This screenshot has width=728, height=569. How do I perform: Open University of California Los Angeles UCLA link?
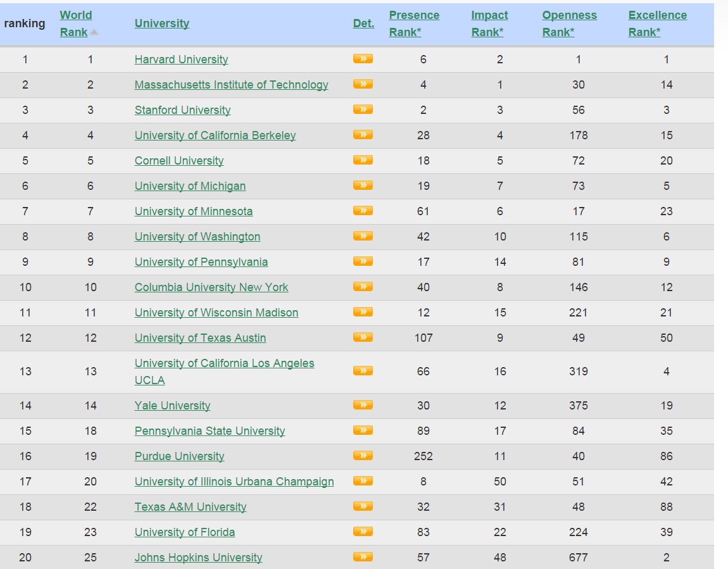point(224,372)
